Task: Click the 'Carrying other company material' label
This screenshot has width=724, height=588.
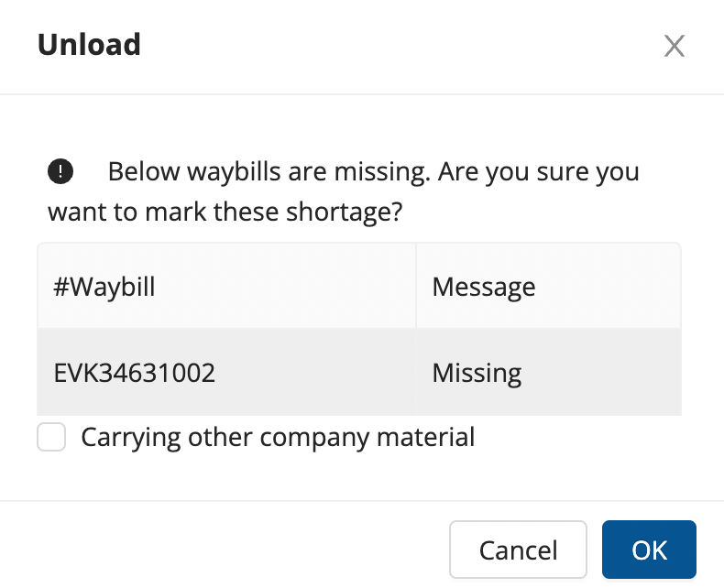Action: pos(278,437)
